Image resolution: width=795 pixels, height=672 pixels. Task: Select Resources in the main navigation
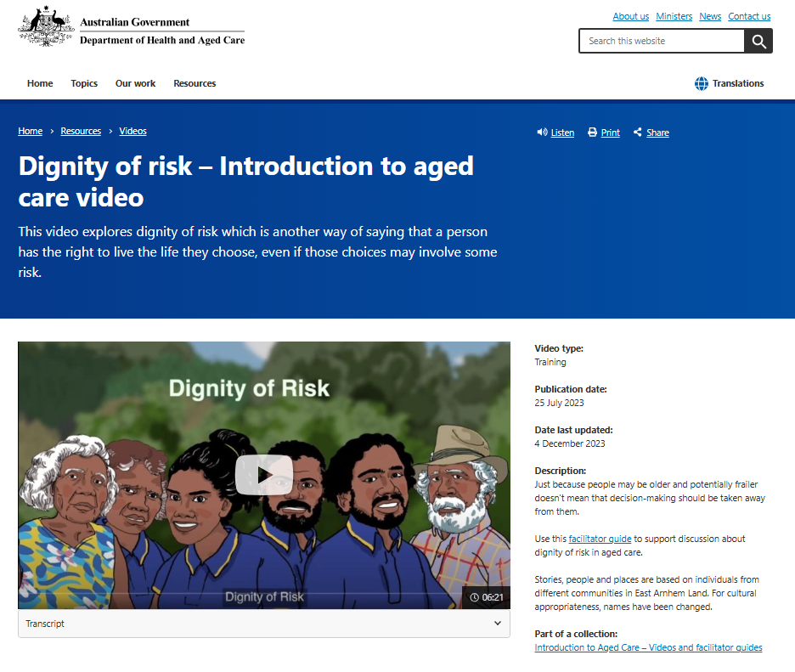(195, 83)
